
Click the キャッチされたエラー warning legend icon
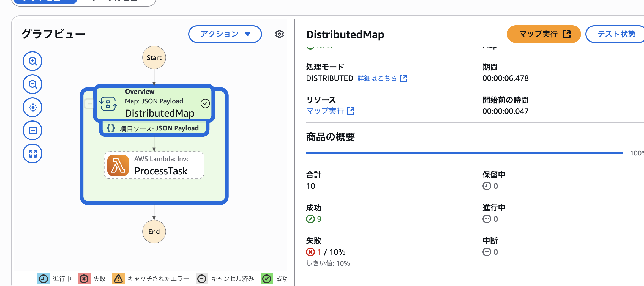coord(118,279)
